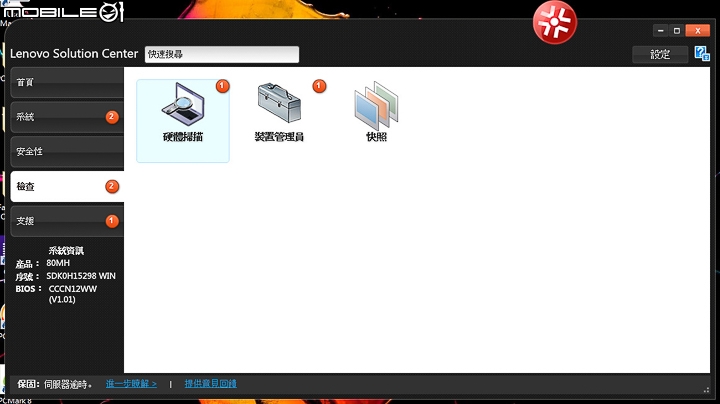The height and width of the screenshot is (404, 720).
Task: Click the 設定 settings button
Action: point(660,54)
